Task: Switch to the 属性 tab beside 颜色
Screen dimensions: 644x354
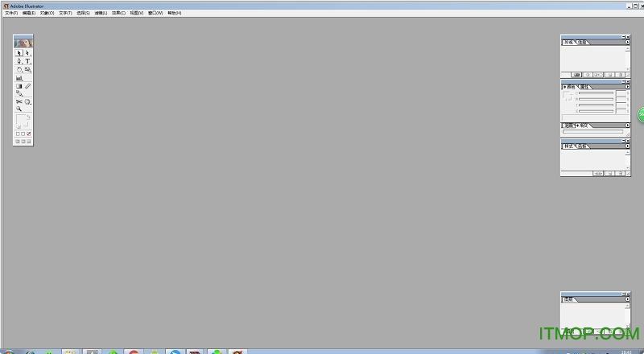Action: 584,87
